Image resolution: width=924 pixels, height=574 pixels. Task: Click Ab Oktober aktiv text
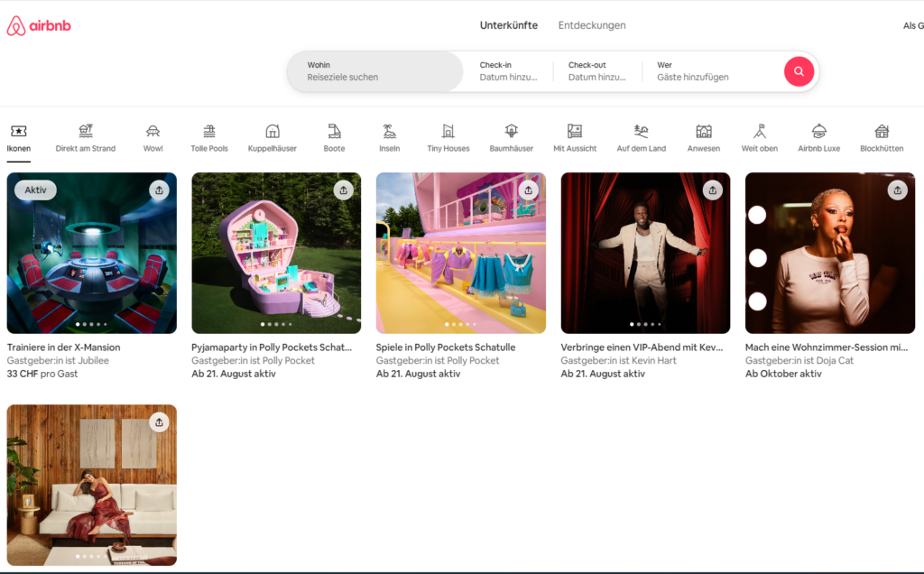783,374
